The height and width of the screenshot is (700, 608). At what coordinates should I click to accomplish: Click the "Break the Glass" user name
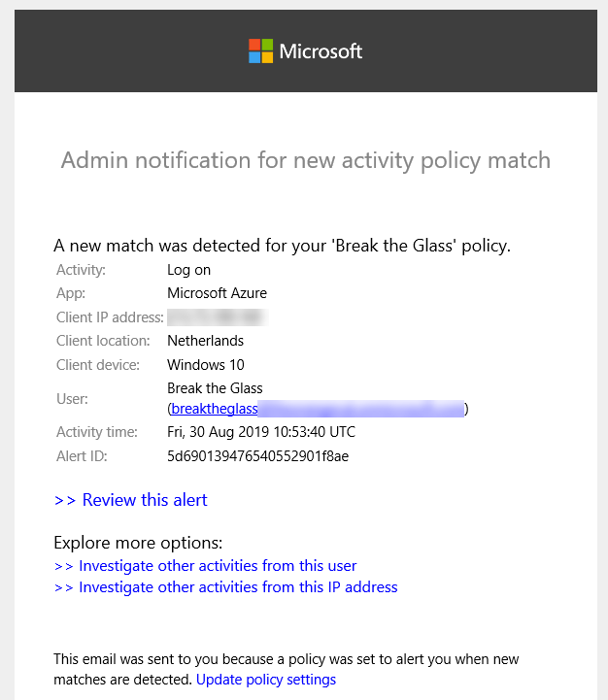[x=215, y=388]
